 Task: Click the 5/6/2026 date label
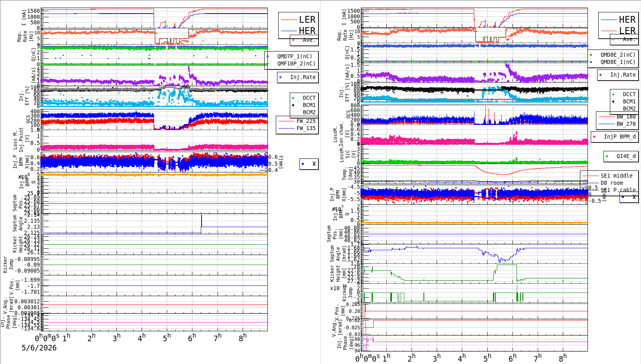39,348
